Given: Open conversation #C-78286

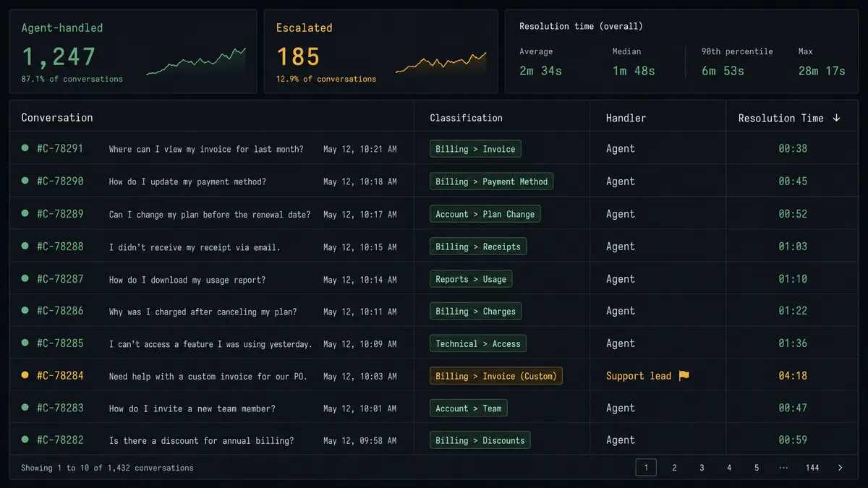Looking at the screenshot, I should coord(60,310).
